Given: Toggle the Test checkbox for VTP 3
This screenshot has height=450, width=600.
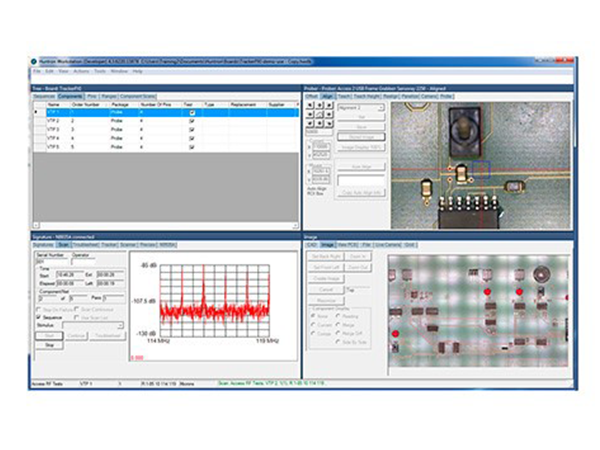Looking at the screenshot, I should [x=192, y=129].
